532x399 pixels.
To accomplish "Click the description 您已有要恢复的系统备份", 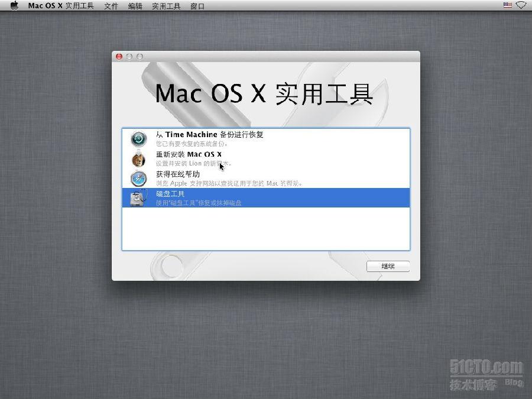I will click(192, 144).
